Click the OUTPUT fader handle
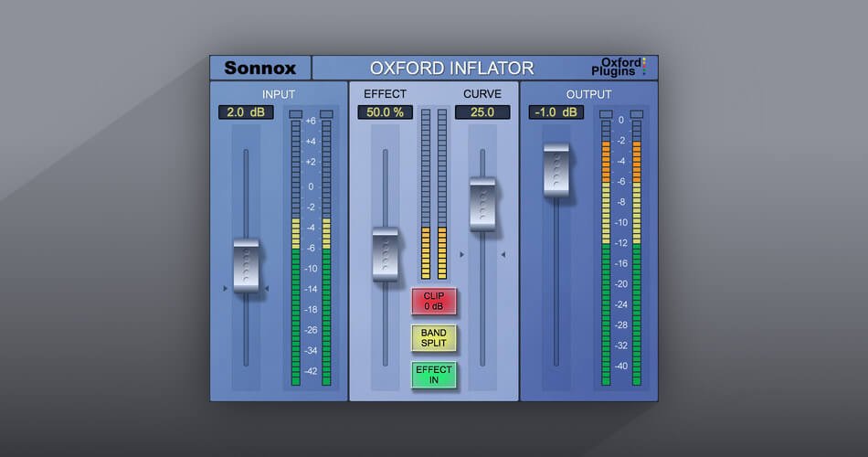 (556, 169)
